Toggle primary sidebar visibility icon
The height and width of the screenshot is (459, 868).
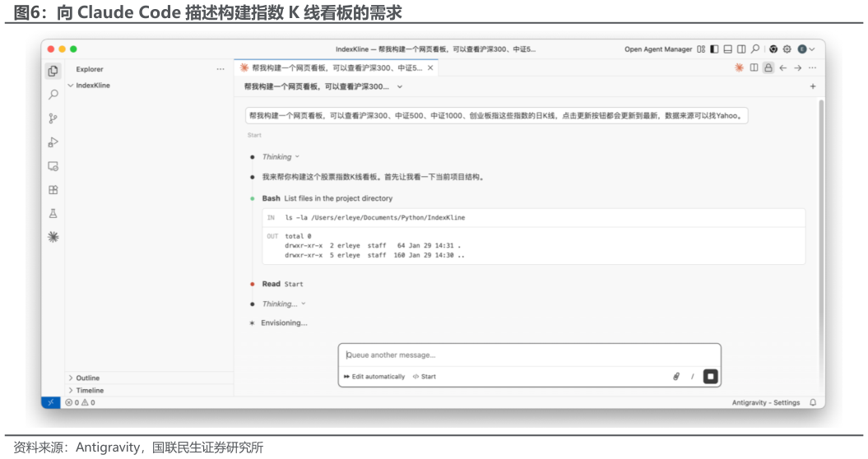[x=715, y=49]
